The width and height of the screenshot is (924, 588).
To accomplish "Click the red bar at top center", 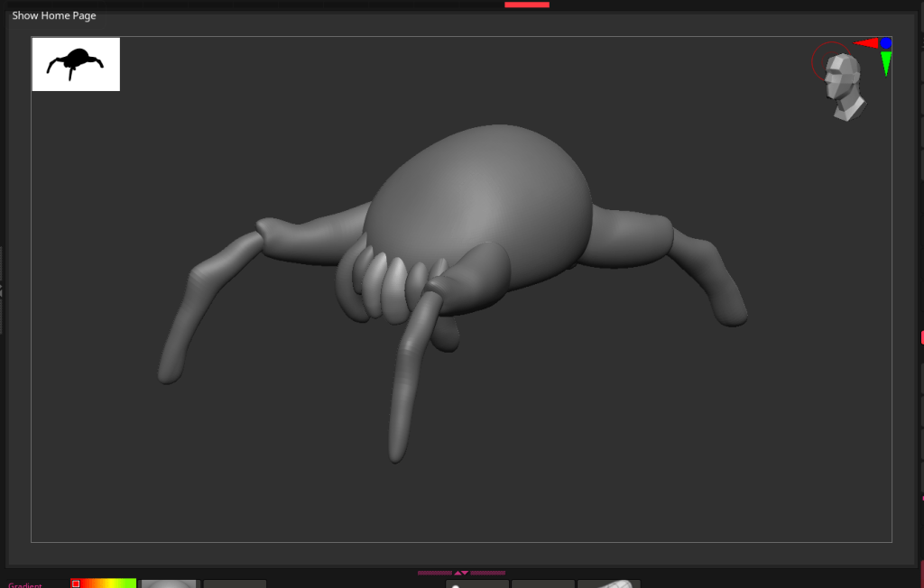I will click(527, 5).
